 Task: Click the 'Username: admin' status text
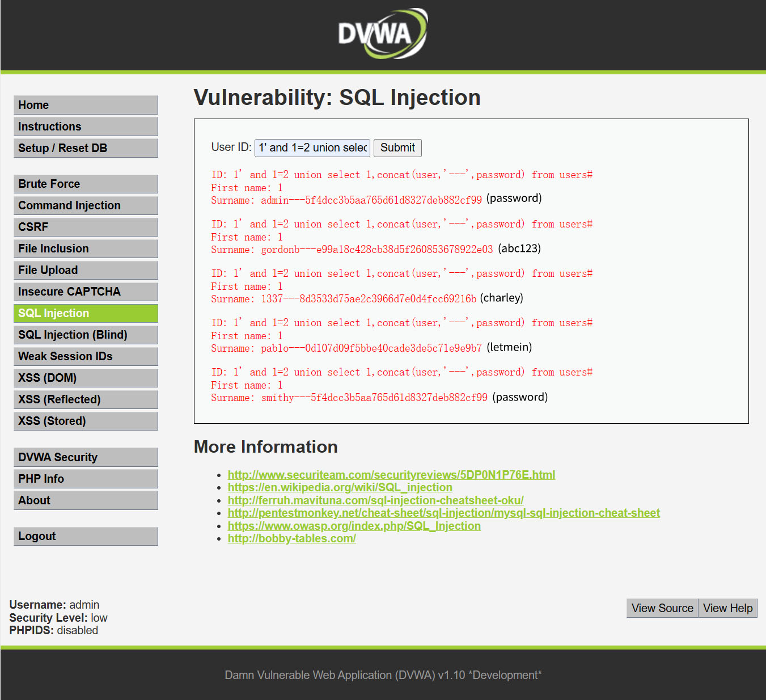(54, 605)
